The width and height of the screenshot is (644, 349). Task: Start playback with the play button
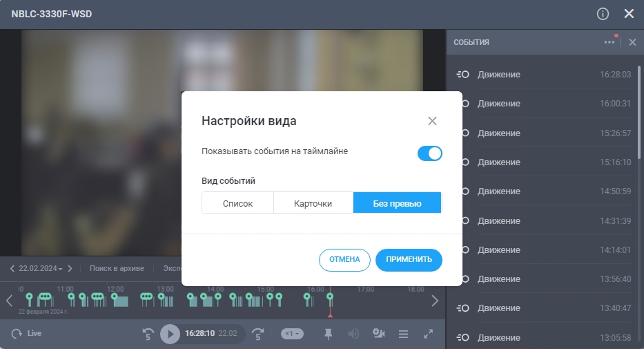tap(170, 334)
